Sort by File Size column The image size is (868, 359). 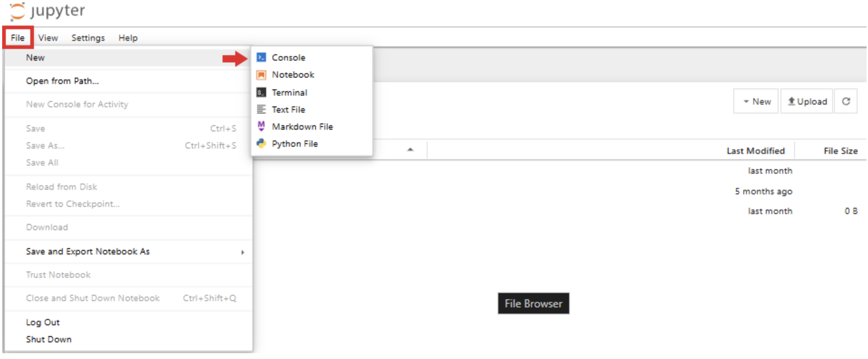click(840, 151)
